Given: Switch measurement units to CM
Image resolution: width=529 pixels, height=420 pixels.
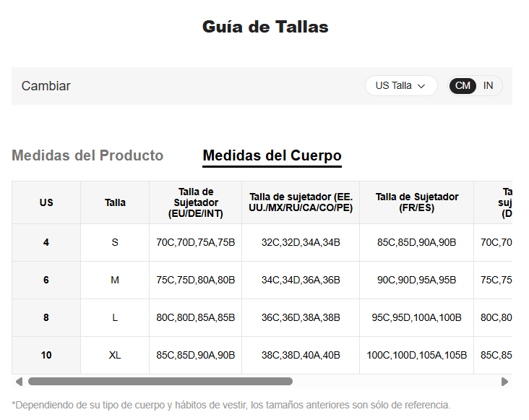Looking at the screenshot, I should 463,85.
